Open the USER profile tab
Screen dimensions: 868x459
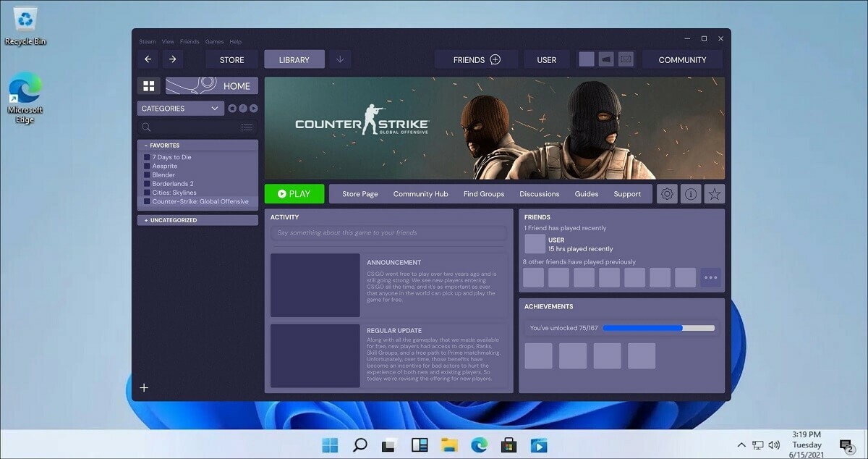[x=547, y=59]
